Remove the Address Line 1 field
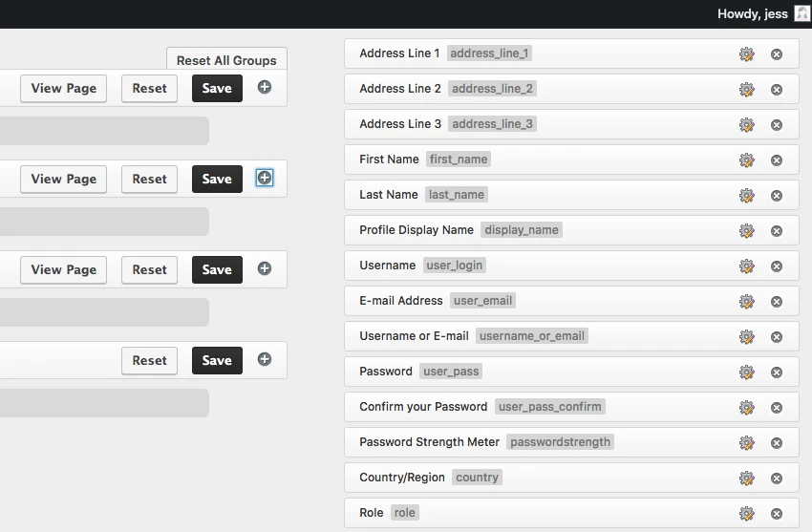 click(777, 54)
